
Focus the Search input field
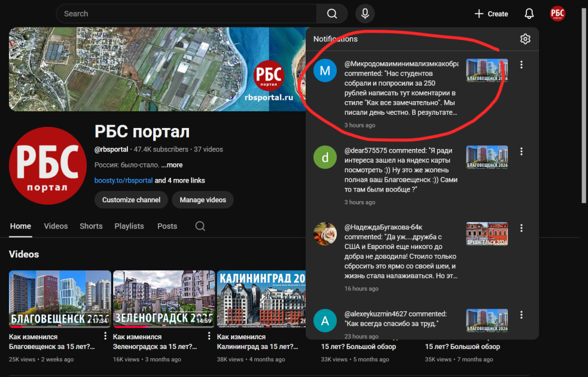tap(187, 14)
